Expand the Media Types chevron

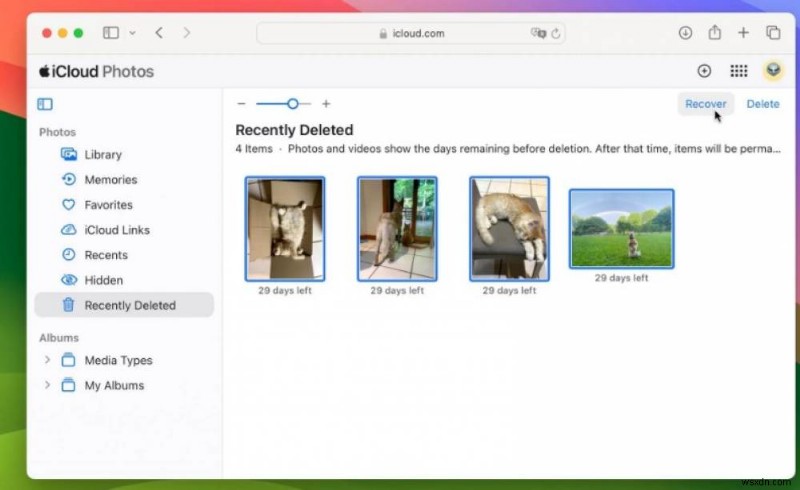click(x=47, y=360)
